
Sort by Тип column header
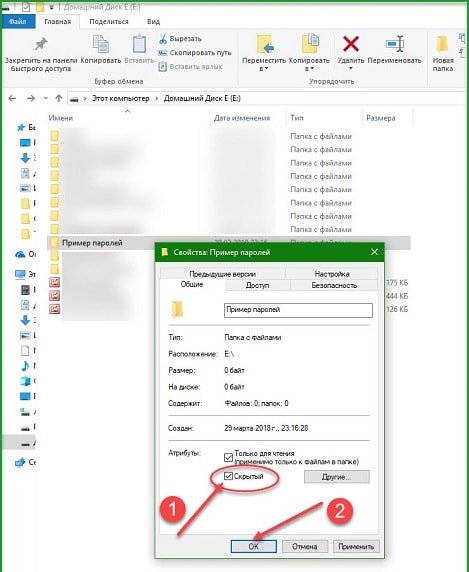pos(297,118)
